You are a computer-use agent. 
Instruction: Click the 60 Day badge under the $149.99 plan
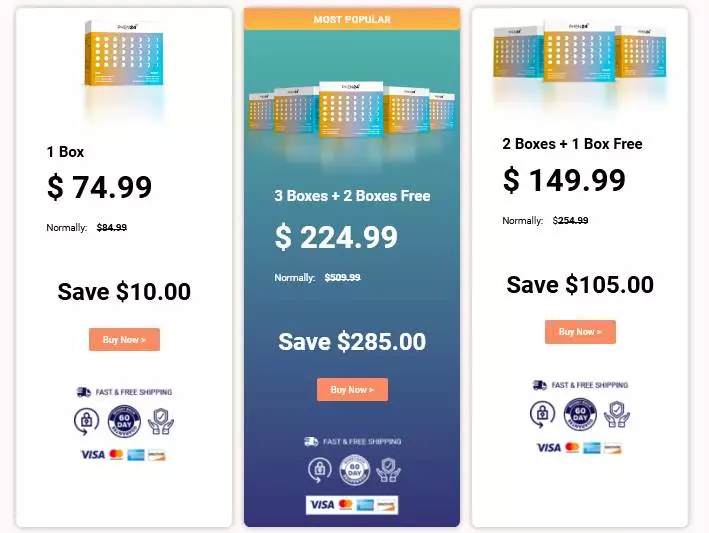tap(580, 415)
